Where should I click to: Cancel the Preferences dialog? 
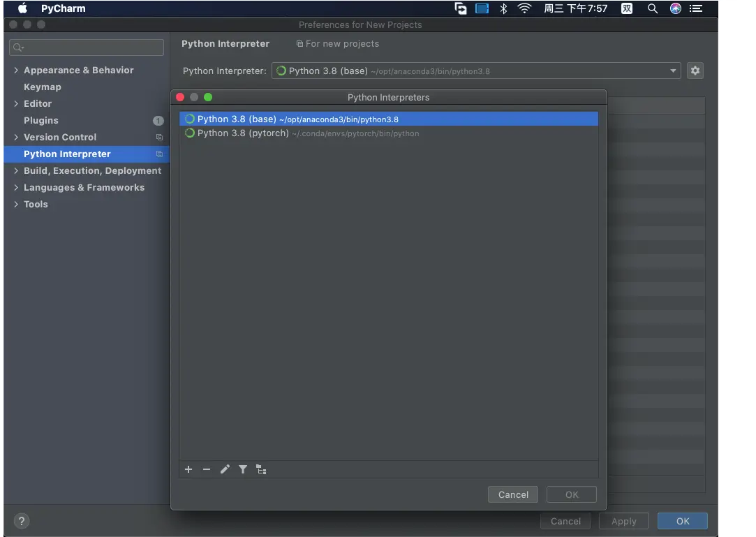point(565,521)
